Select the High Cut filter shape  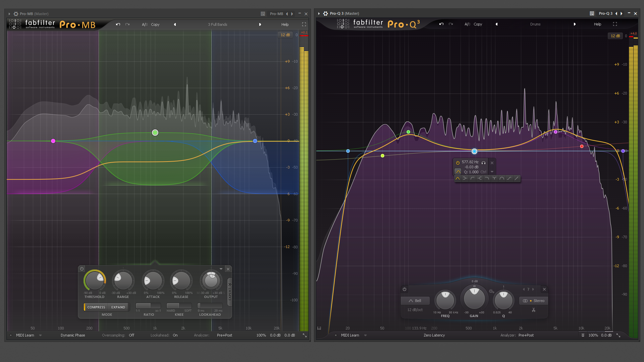point(487,178)
